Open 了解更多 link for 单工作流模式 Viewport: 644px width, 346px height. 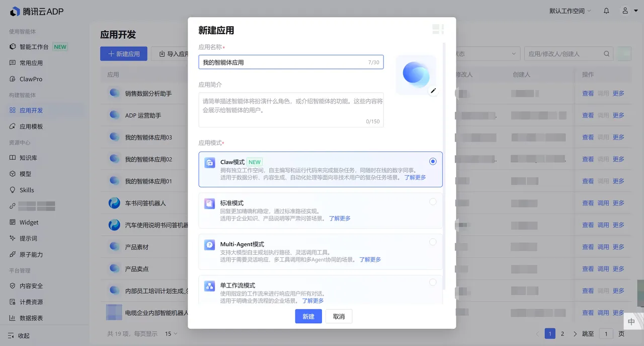[x=313, y=301]
